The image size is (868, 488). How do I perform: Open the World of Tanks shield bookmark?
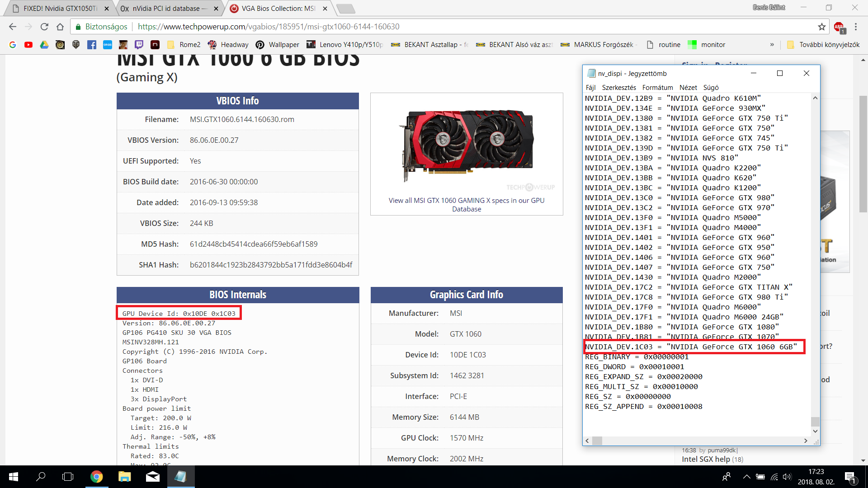[76, 45]
